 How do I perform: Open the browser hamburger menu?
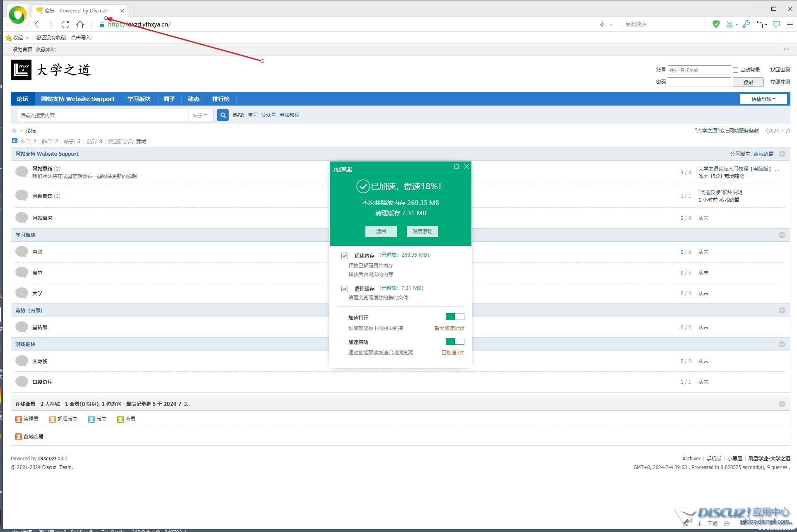tap(790, 24)
